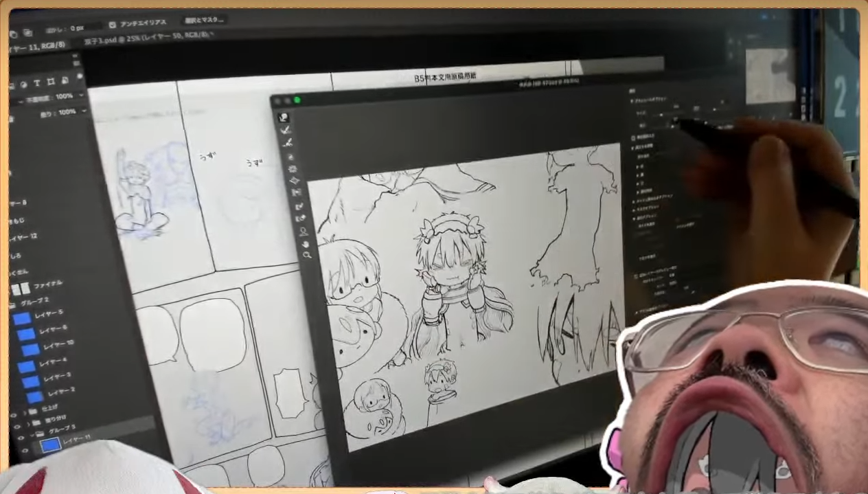868x494 pixels.
Task: Click the blue thumbnail of レイヤー 10
Action: [30, 349]
